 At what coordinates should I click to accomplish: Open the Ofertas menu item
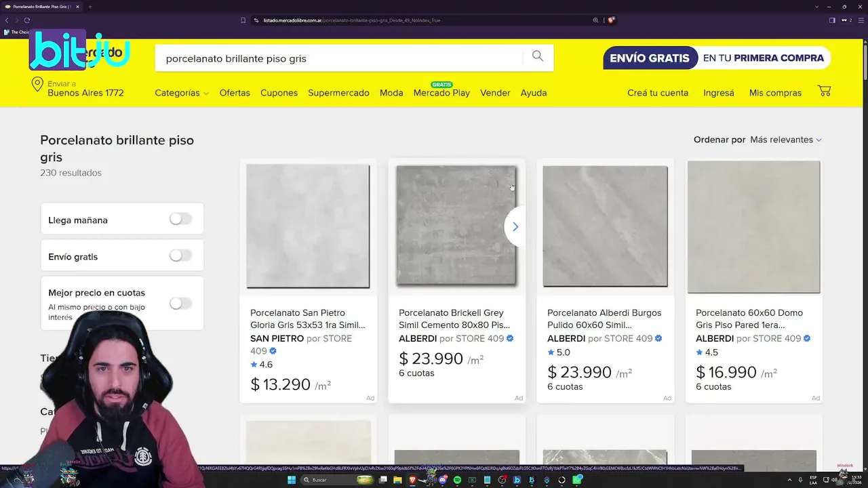tap(235, 93)
